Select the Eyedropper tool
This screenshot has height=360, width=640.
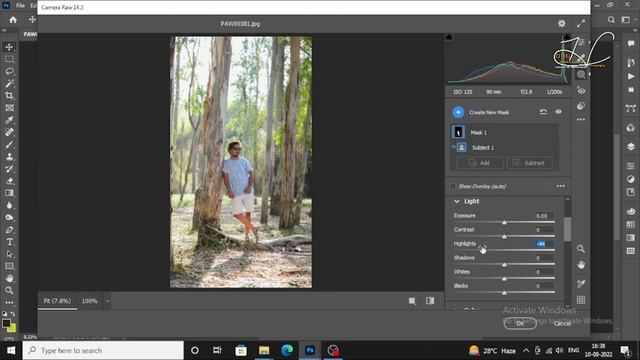(9, 120)
